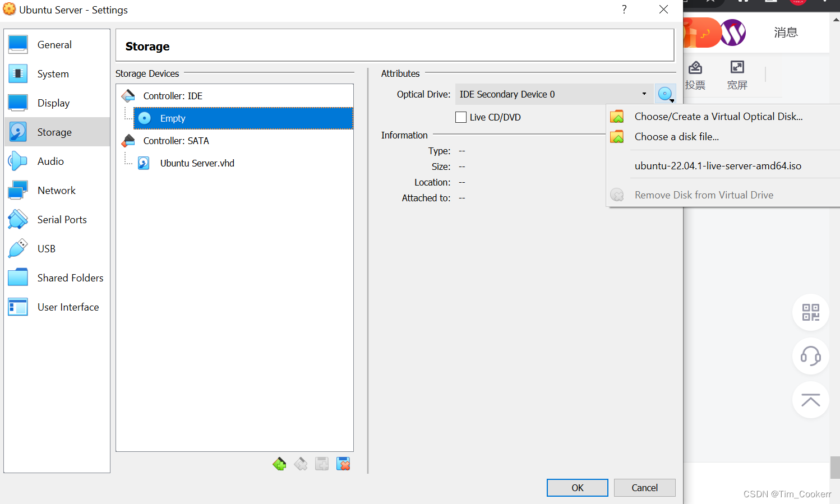Click the empty disc icon in Empty row
Viewport: 840px width, 504px height.
click(145, 118)
